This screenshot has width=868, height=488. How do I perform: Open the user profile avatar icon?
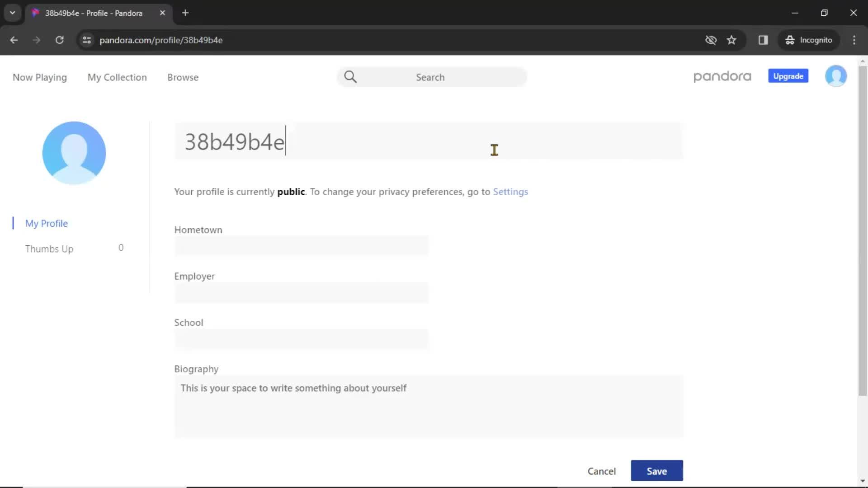(x=835, y=76)
